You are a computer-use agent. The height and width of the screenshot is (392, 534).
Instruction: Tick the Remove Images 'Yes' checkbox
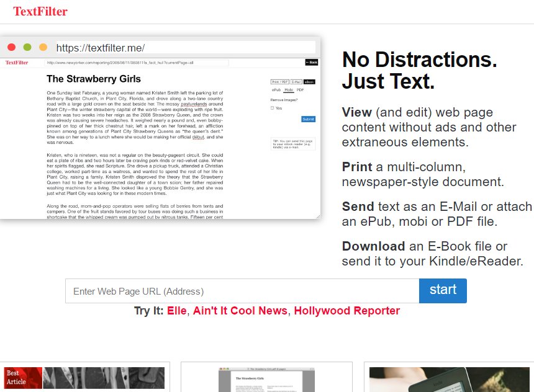[x=273, y=108]
